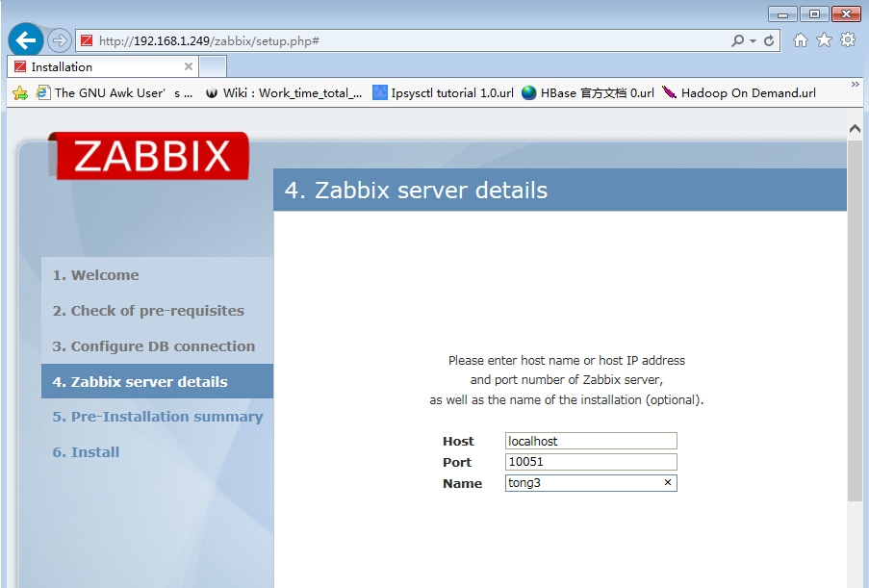Click the Zabbix favicon in address bar

[x=87, y=40]
